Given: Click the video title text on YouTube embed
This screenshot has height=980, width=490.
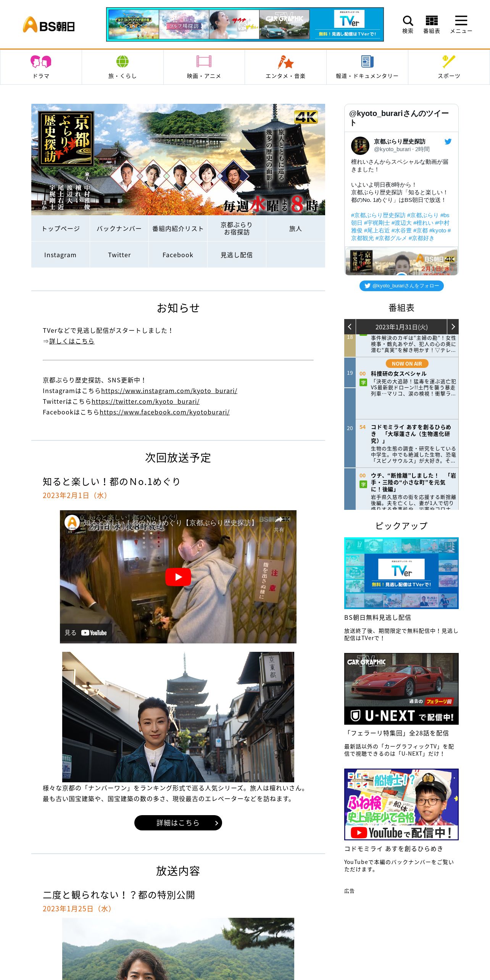Looking at the screenshot, I should 170,522.
